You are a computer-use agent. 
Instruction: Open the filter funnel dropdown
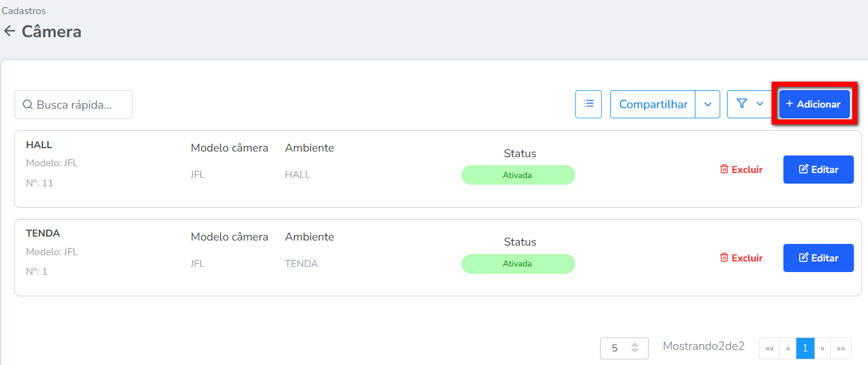[x=749, y=104]
